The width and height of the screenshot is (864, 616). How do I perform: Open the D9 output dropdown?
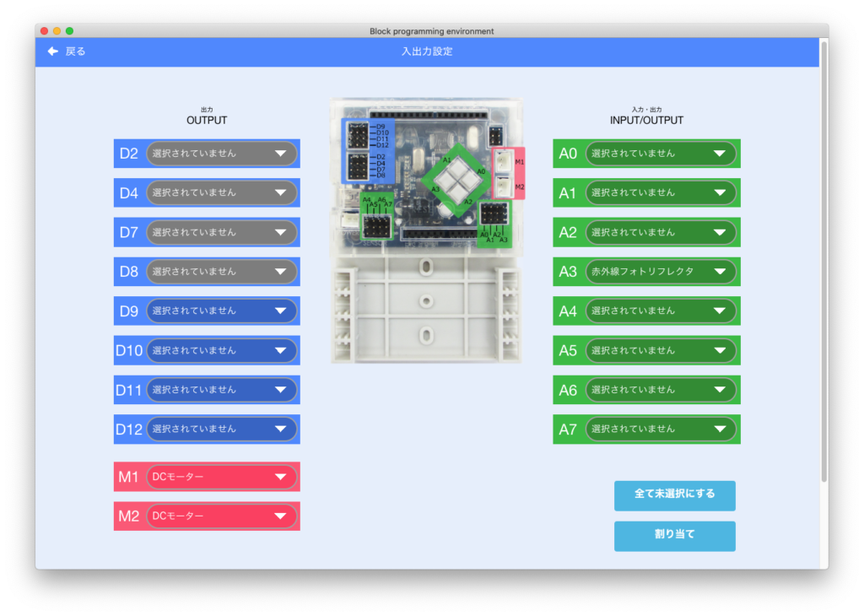(x=224, y=311)
